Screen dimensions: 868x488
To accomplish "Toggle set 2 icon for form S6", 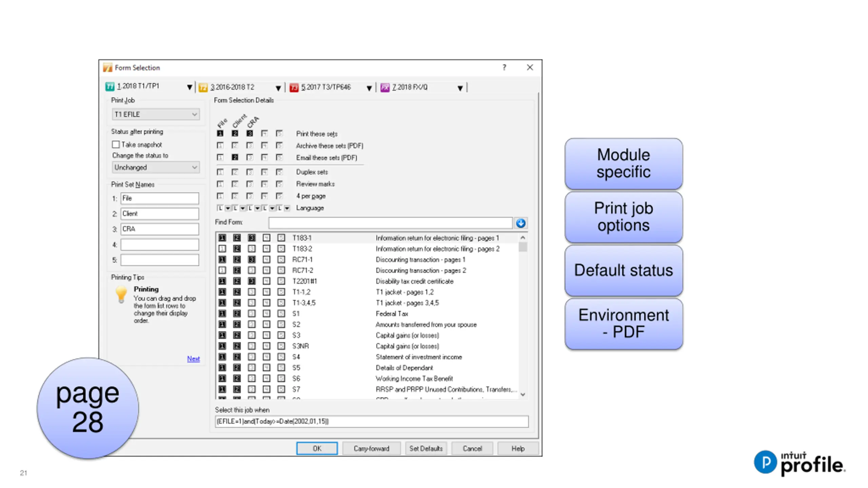I will pos(237,379).
